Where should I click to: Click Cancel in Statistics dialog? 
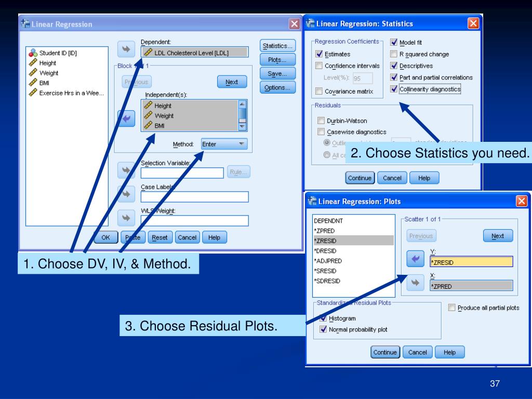point(392,178)
